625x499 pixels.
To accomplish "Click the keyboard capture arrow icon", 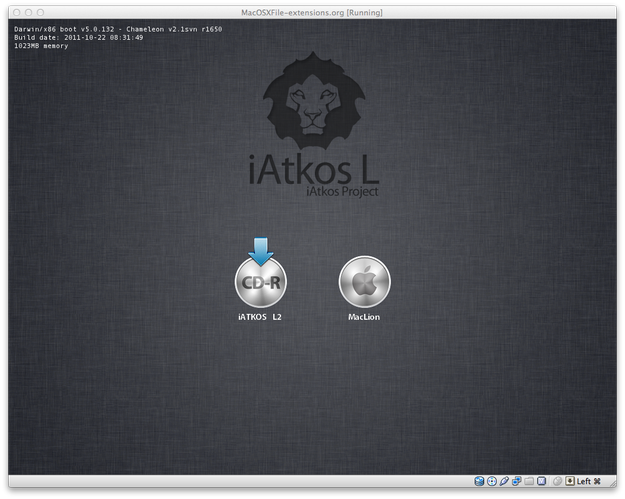I will 570,481.
